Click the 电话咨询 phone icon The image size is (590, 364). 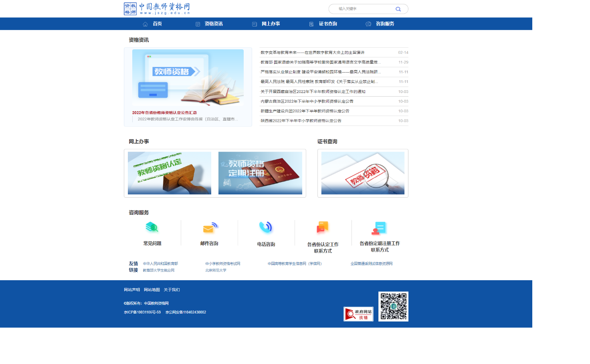click(x=266, y=227)
